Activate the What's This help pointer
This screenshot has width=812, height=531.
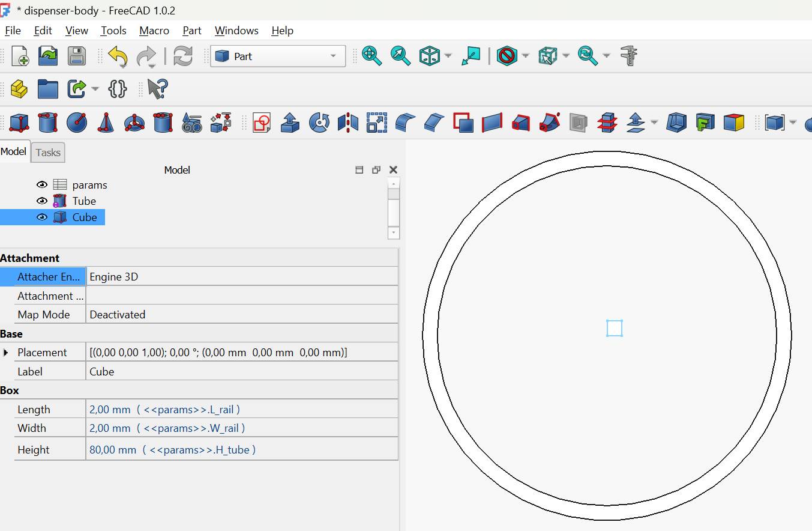click(157, 90)
